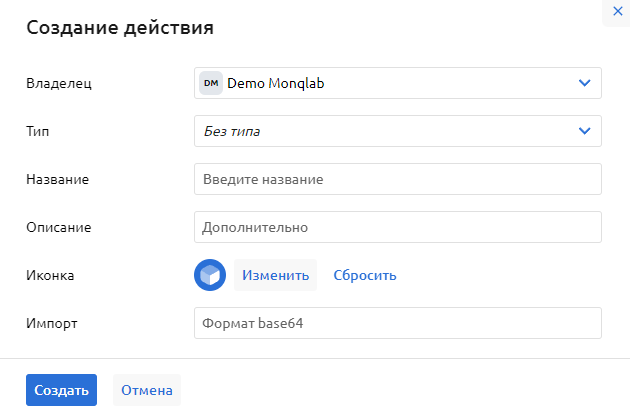The image size is (630, 419).
Task: Focus the Введите название input field
Action: click(x=397, y=179)
